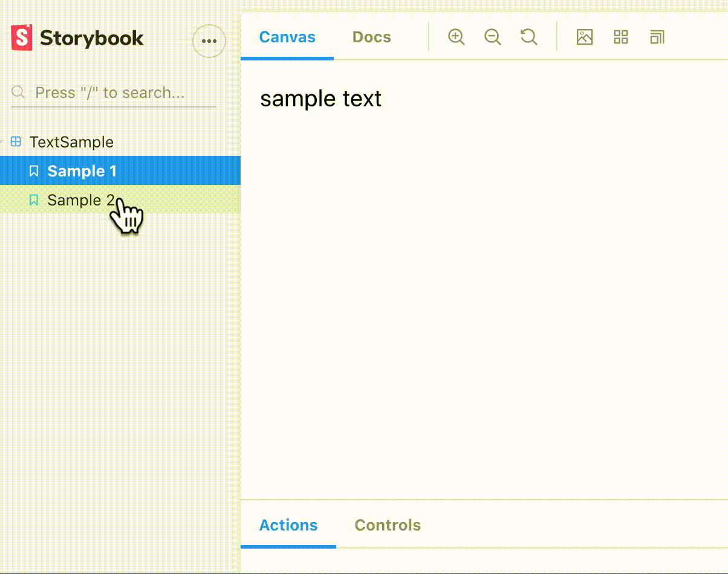Select the Canvas tab
Viewport: 728px width, 574px height.
287,37
